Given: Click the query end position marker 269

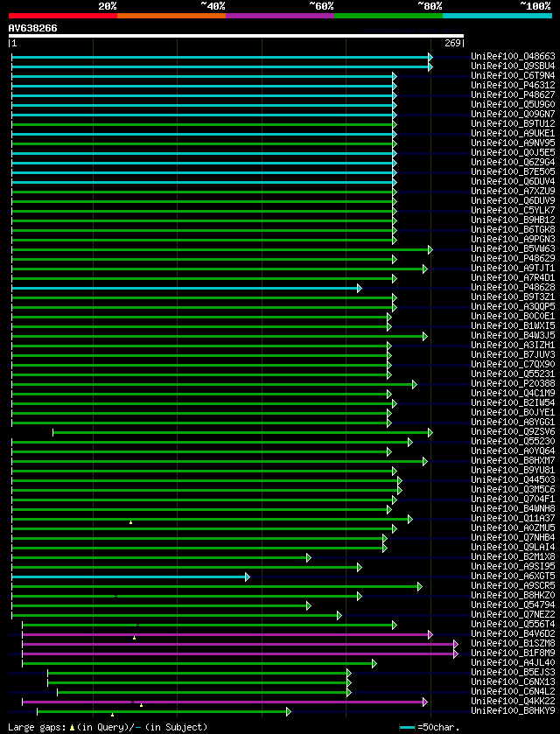Looking at the screenshot, I should 454,44.
